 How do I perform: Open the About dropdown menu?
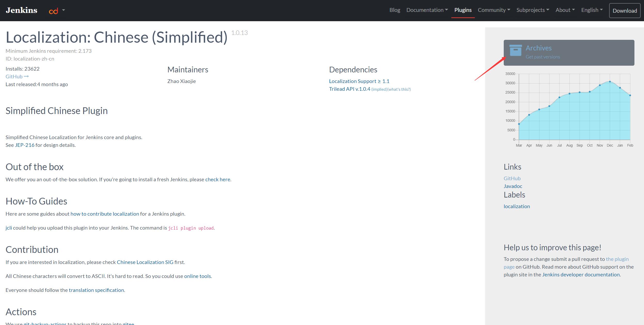click(x=565, y=10)
